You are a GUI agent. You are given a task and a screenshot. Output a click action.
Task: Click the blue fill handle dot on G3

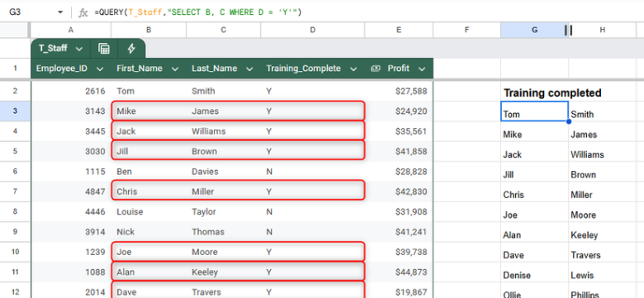[568, 121]
